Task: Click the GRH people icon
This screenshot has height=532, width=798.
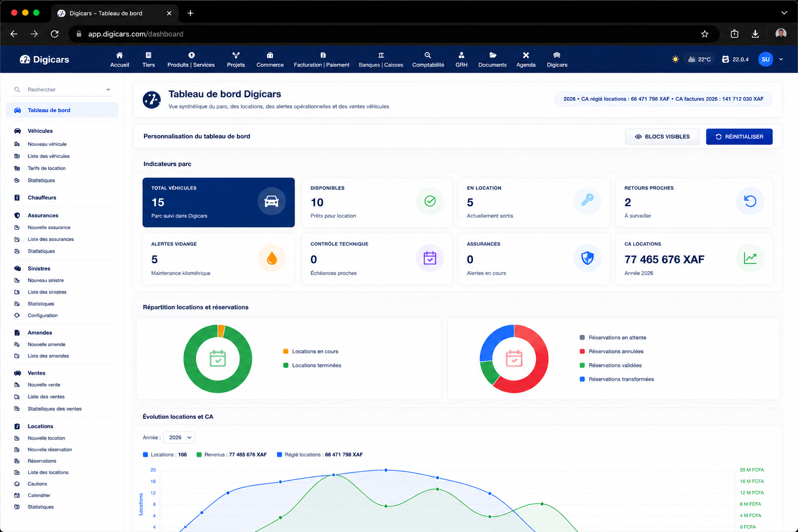Action: (461, 55)
